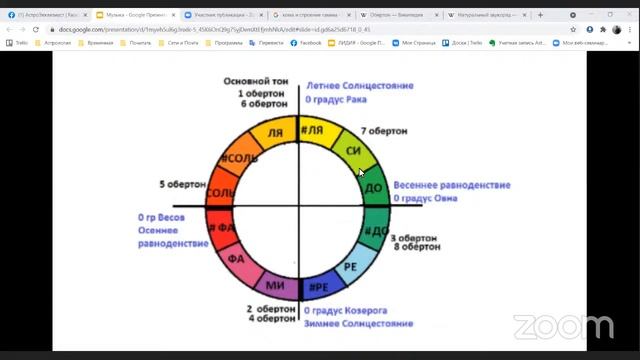Image resolution: width=640 pixels, height=360 pixels.
Task: Reload the current page
Action: coord(36,29)
